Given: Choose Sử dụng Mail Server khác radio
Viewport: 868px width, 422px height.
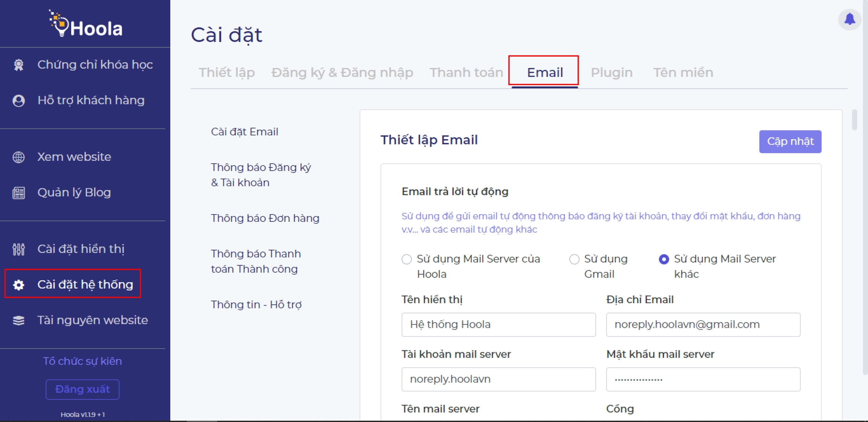Looking at the screenshot, I should [x=663, y=259].
